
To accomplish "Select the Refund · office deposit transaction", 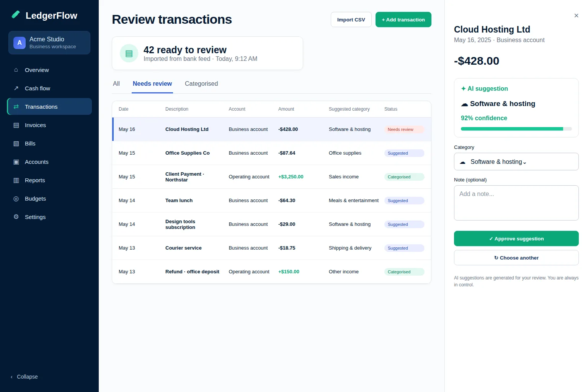I will [271, 272].
